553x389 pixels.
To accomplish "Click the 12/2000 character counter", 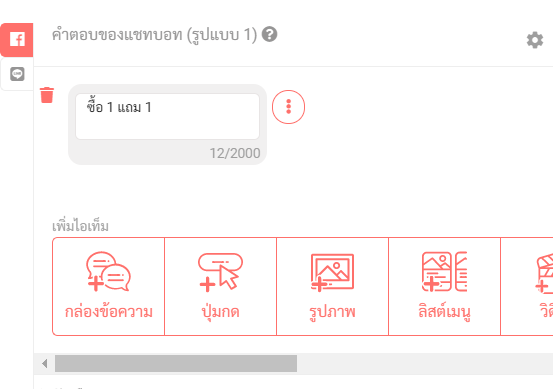I will pos(235,153).
